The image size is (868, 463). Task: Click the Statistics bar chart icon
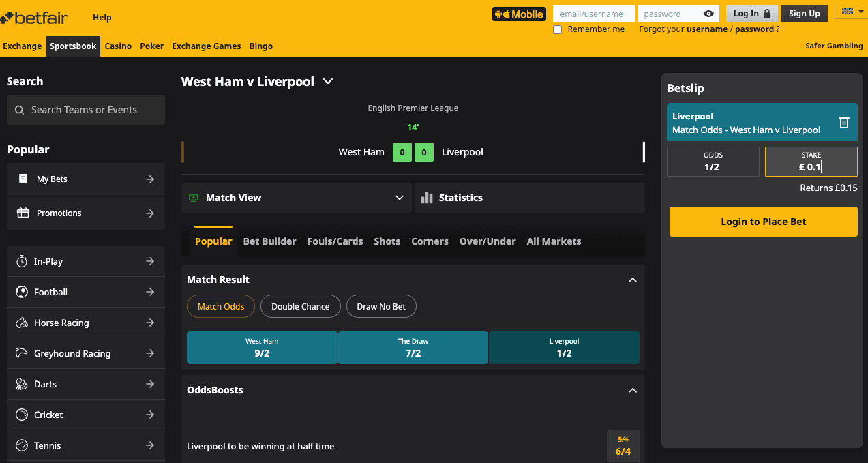427,198
